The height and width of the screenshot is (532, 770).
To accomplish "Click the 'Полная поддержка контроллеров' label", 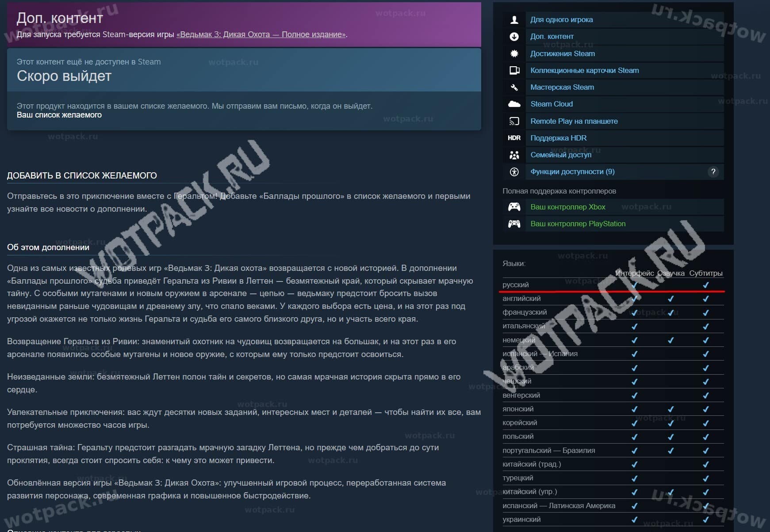I will [559, 191].
